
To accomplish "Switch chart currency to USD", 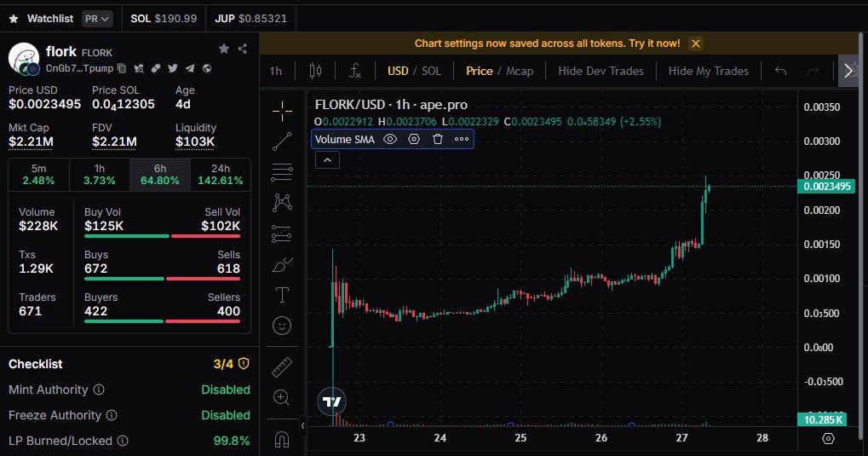I will click(398, 71).
